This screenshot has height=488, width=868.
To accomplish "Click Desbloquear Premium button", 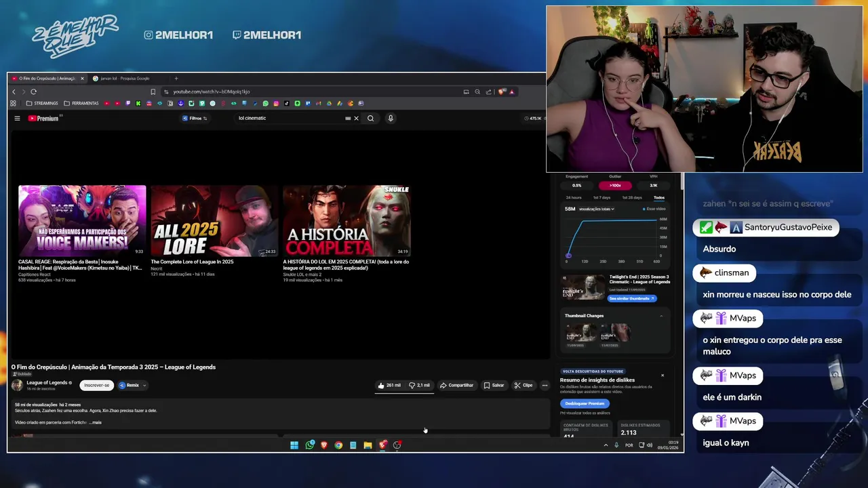I will point(584,403).
